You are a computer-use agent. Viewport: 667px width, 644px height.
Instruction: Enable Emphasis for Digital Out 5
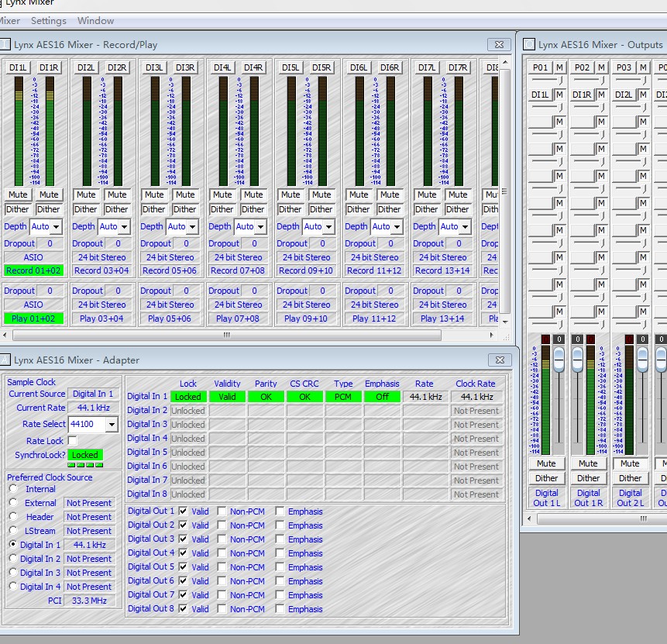click(x=280, y=567)
